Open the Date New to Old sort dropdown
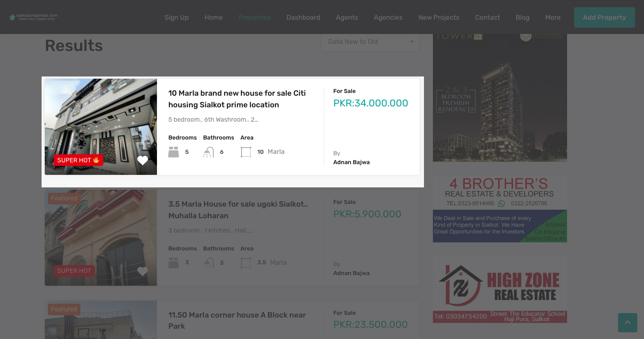Viewport: 644px width, 339px height. click(x=370, y=42)
